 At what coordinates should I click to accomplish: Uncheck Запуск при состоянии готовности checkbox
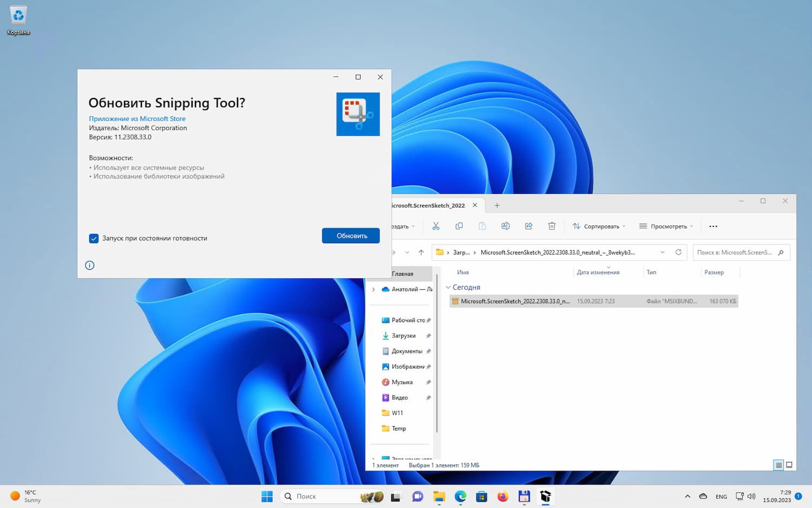tap(94, 238)
